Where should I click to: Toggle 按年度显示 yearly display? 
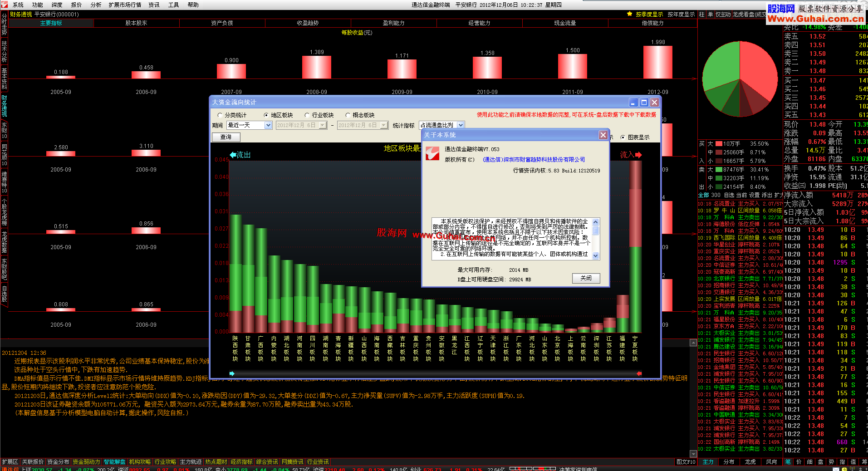[x=681, y=15]
